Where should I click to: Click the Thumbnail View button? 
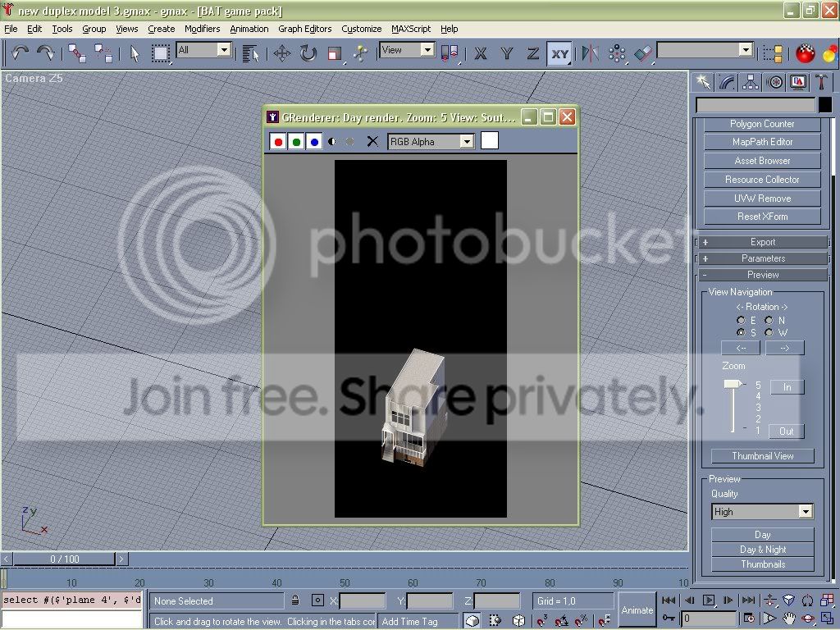[x=763, y=456]
